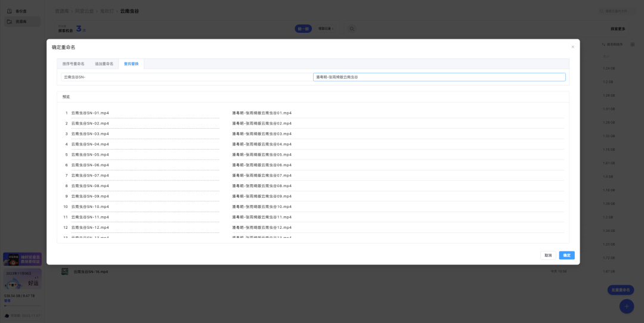Open the 抽好运盲盒 promotional banner
644x323 pixels.
[x=22, y=259]
